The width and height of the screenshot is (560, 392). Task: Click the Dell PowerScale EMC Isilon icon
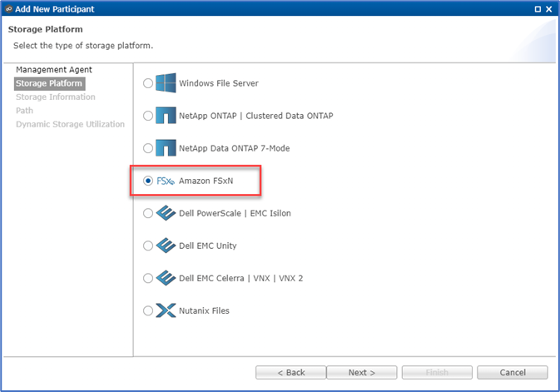[166, 213]
